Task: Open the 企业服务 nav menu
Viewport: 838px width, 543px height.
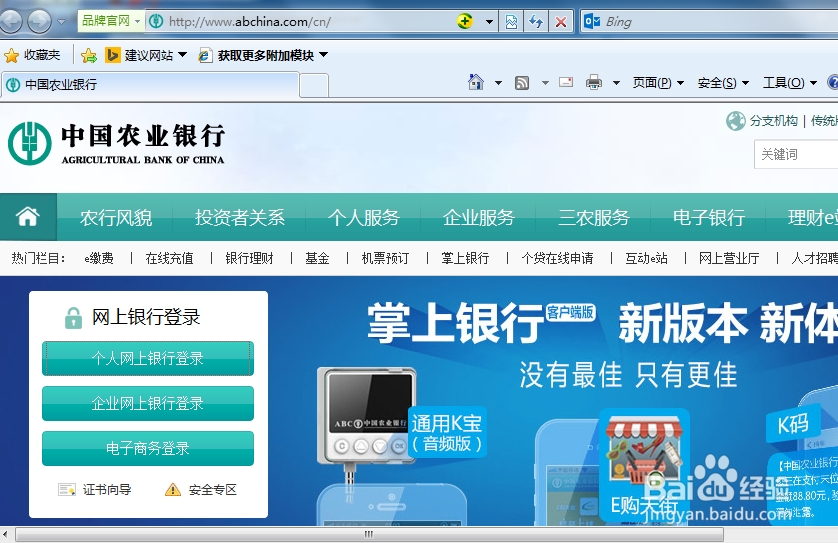Action: coord(478,218)
